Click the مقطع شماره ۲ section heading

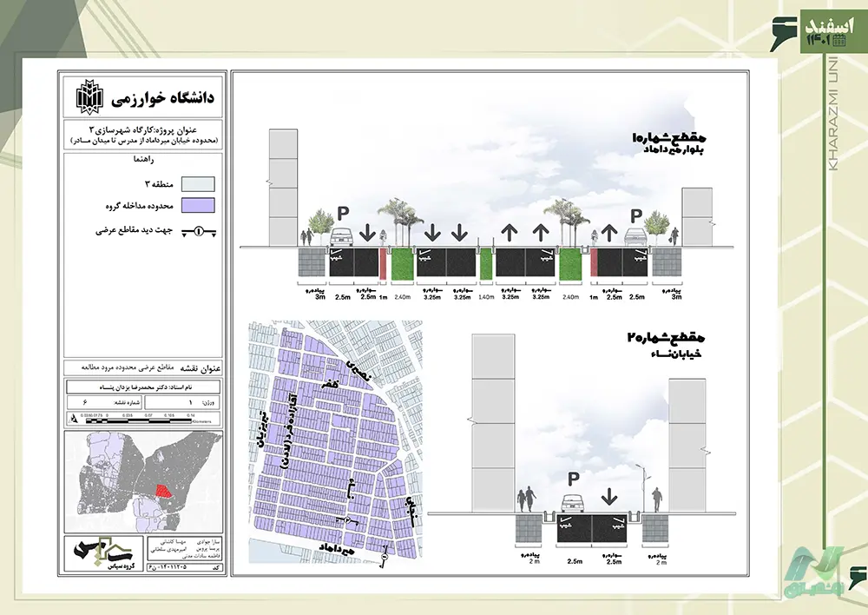pyautogui.click(x=666, y=337)
